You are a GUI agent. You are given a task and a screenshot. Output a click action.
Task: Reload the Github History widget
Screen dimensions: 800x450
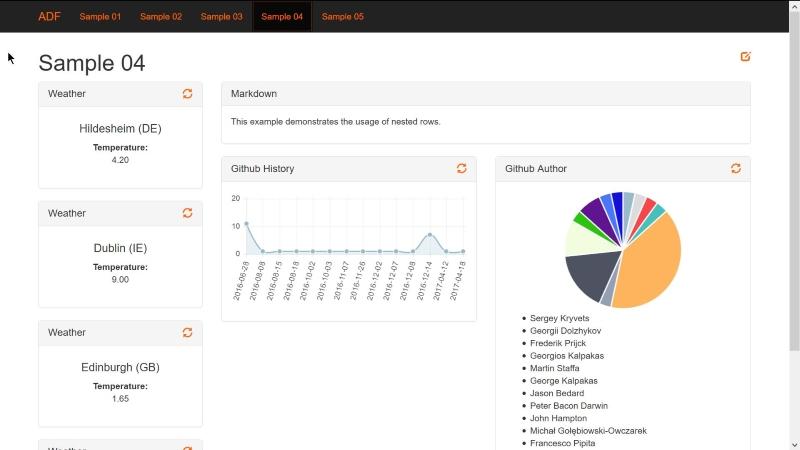coord(461,168)
